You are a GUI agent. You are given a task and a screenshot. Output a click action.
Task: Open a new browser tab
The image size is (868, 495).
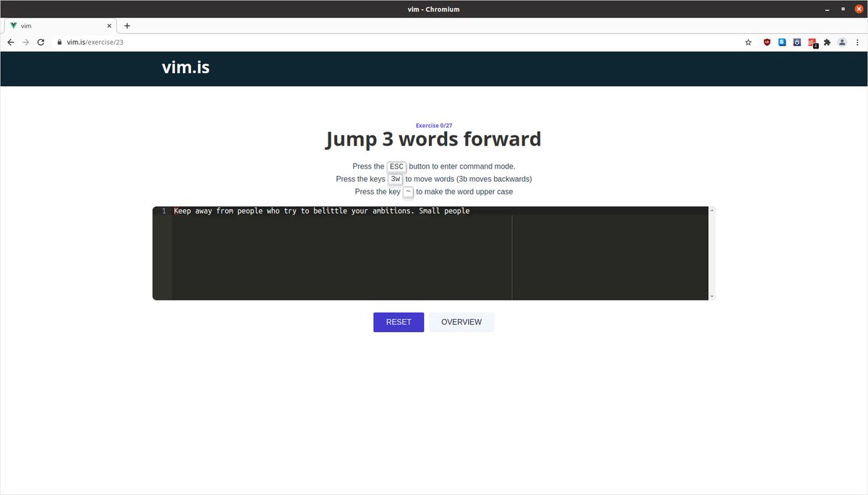[127, 25]
